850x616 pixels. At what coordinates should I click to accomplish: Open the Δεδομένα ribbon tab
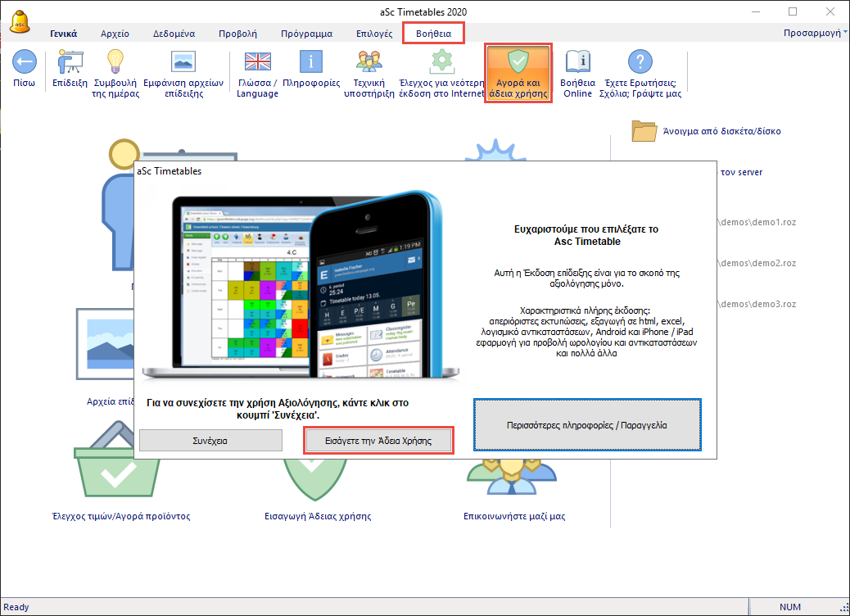click(x=174, y=34)
